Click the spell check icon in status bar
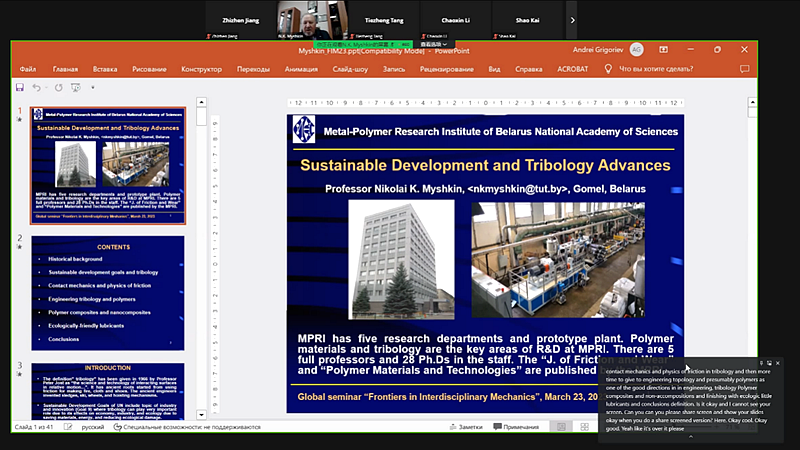Viewport: 800px width, 450px height. 68,427
